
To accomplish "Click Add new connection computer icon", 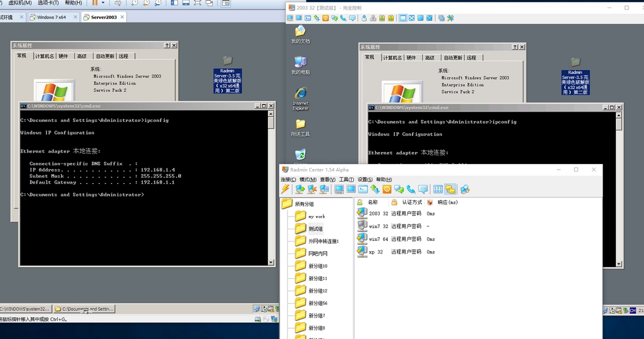I will pos(300,189).
